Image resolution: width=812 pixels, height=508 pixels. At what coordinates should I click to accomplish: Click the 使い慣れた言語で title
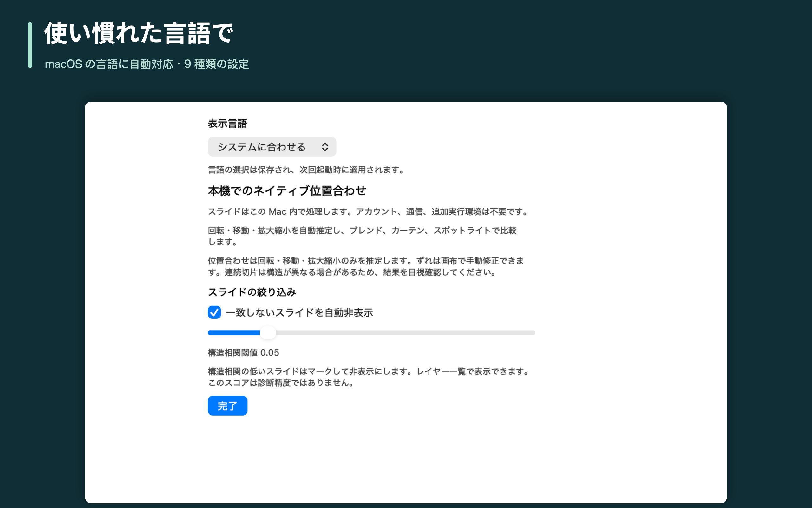[x=139, y=33]
